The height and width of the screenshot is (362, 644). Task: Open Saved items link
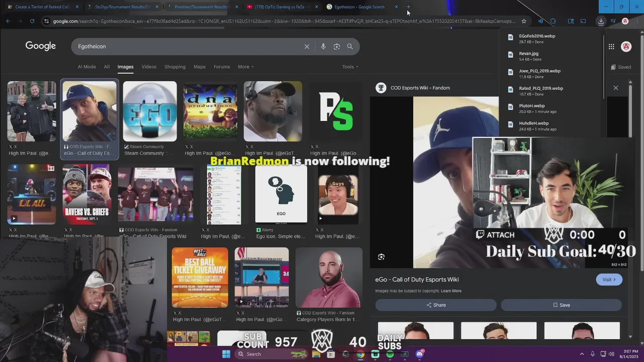pos(621,67)
